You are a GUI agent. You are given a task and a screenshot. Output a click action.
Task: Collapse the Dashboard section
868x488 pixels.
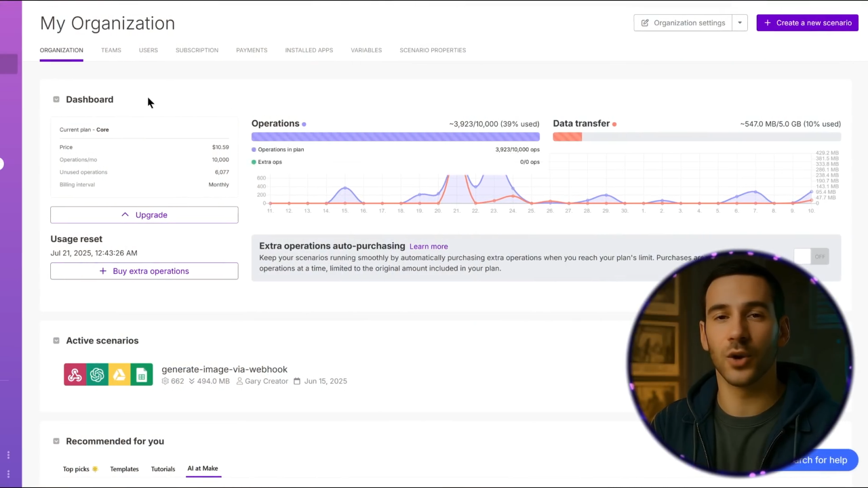click(x=56, y=100)
